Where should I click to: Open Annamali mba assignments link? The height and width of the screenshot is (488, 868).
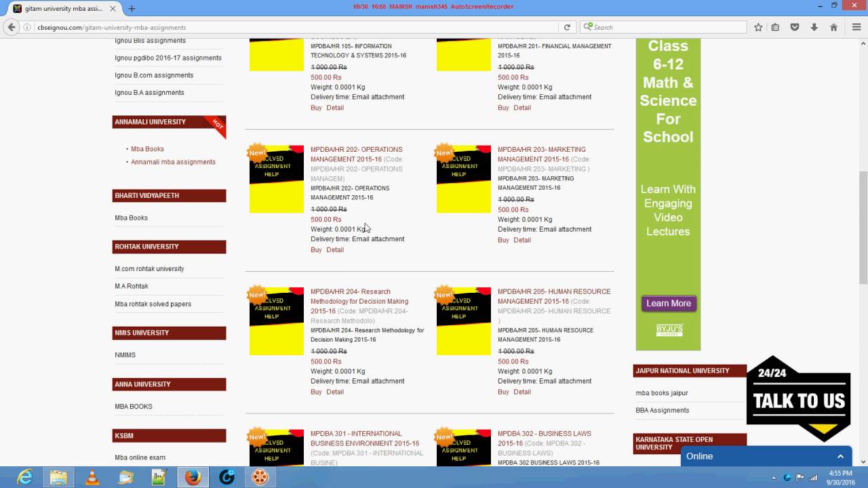click(173, 162)
